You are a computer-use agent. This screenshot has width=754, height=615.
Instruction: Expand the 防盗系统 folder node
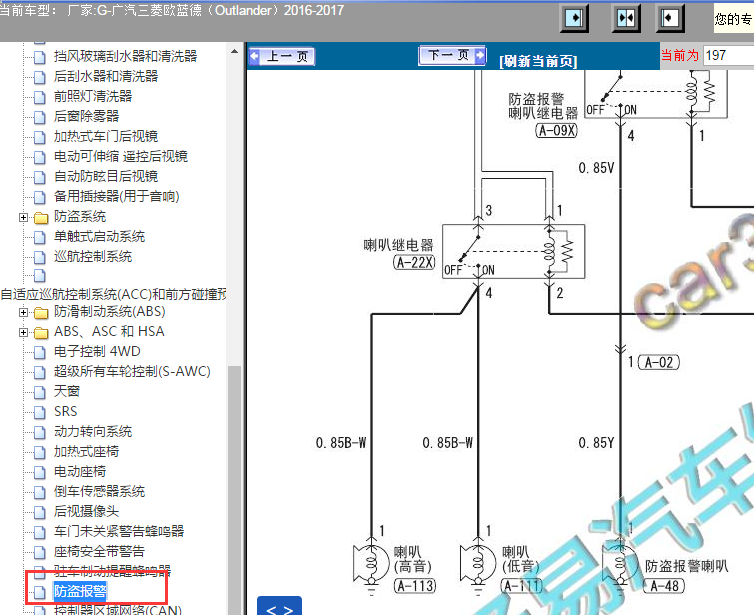[x=23, y=217]
